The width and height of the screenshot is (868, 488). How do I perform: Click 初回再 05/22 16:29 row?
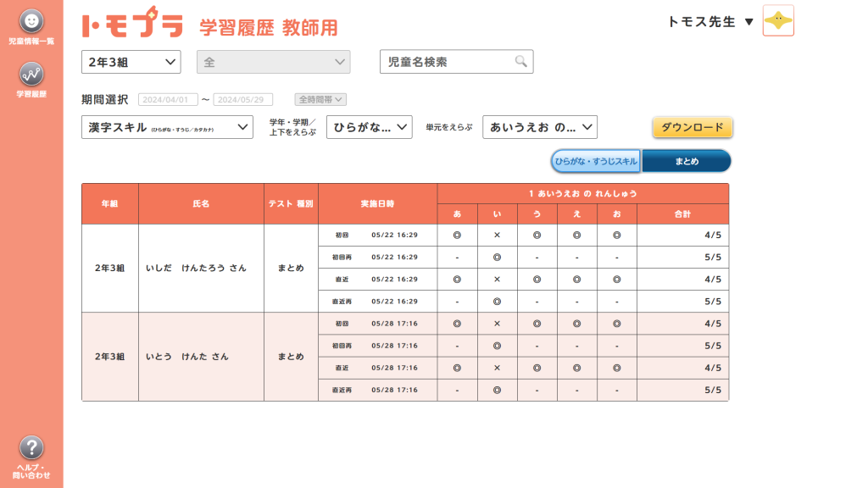pos(524,258)
